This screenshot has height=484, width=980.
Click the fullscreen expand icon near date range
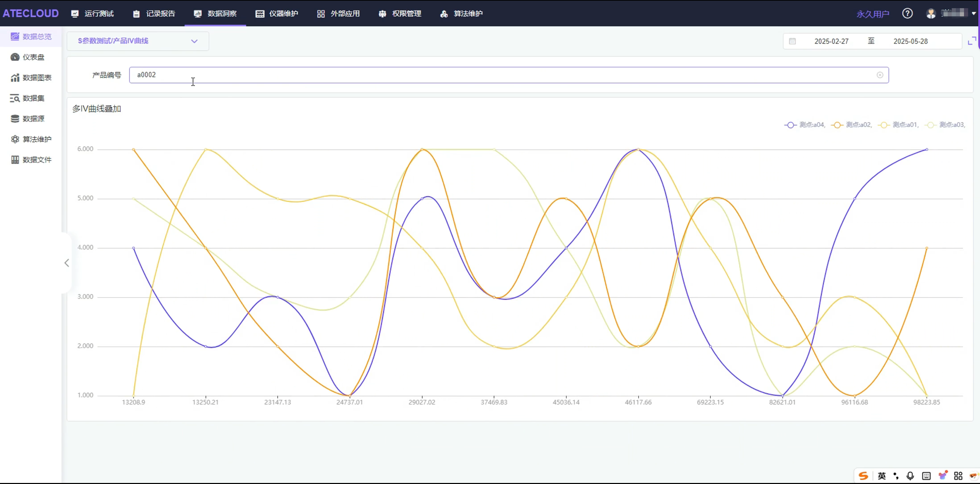click(971, 41)
